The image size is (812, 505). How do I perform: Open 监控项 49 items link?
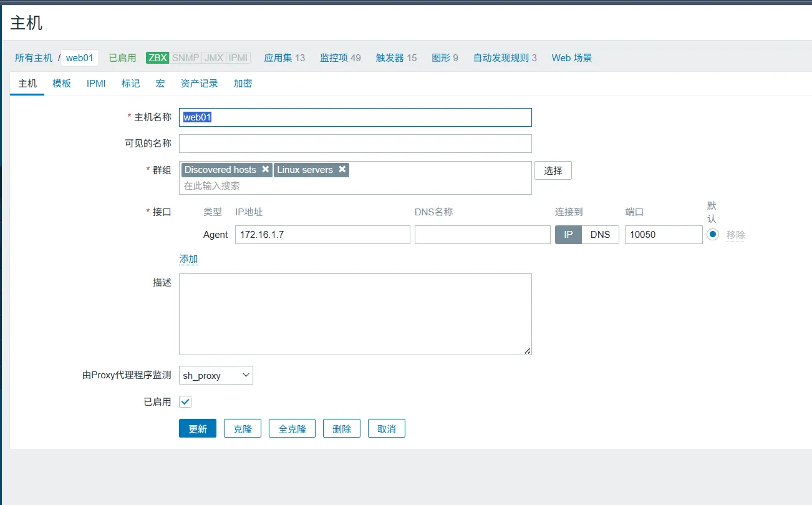pos(340,58)
